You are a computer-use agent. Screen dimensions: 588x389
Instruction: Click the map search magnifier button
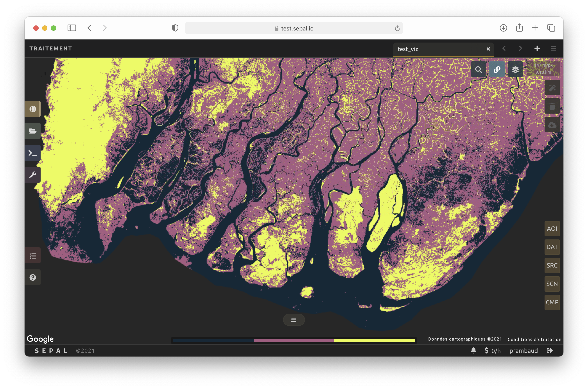478,70
